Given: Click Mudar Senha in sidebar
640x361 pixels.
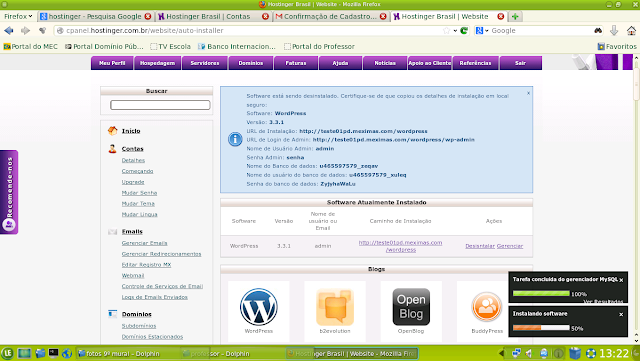Looking at the screenshot, I should coord(139,193).
